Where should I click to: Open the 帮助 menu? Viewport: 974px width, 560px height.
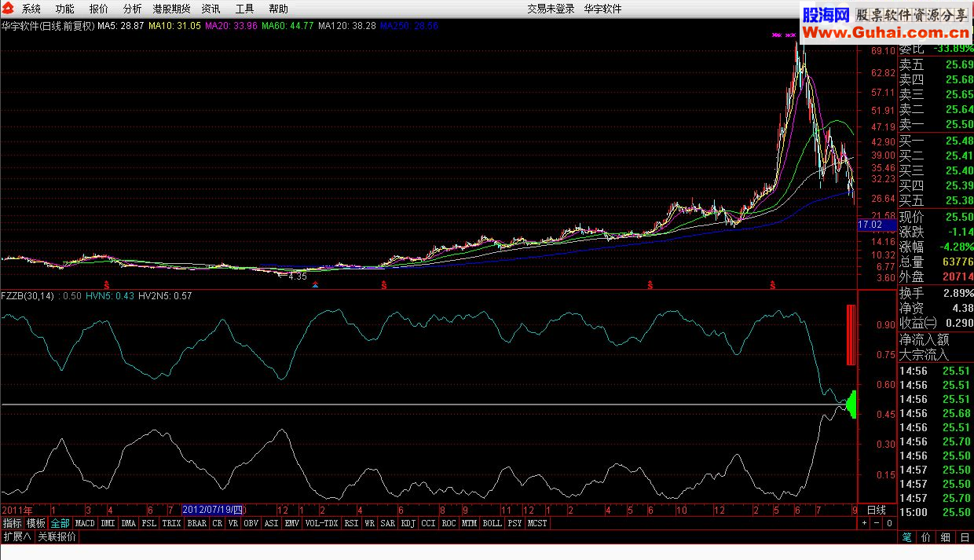278,9
